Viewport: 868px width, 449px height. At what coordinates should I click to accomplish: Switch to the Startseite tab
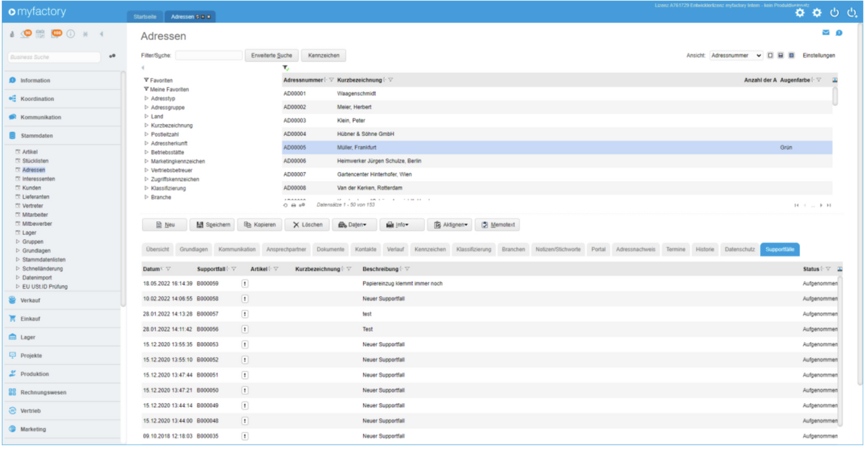point(145,17)
